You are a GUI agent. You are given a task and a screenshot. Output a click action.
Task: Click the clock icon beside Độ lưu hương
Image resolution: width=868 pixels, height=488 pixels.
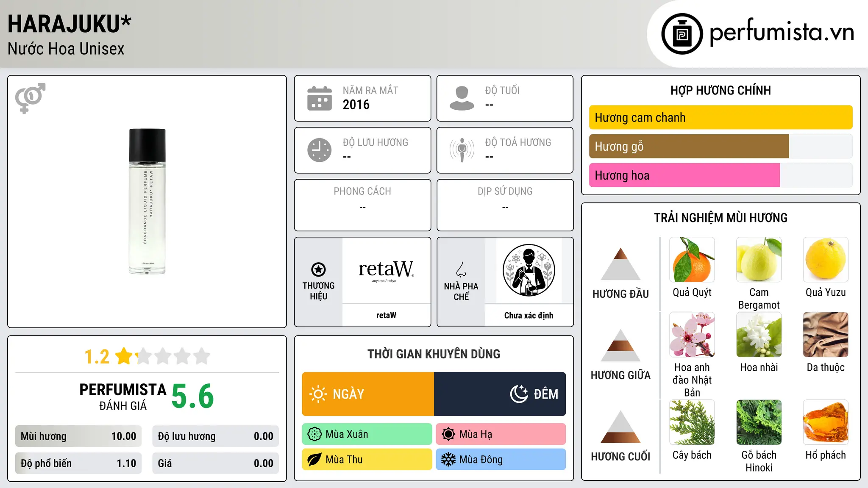tap(320, 150)
